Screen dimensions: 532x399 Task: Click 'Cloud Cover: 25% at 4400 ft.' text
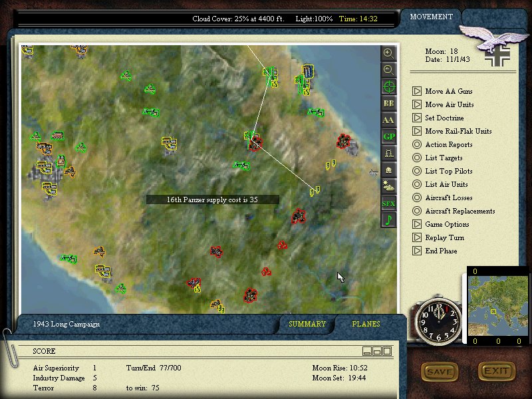(238, 19)
